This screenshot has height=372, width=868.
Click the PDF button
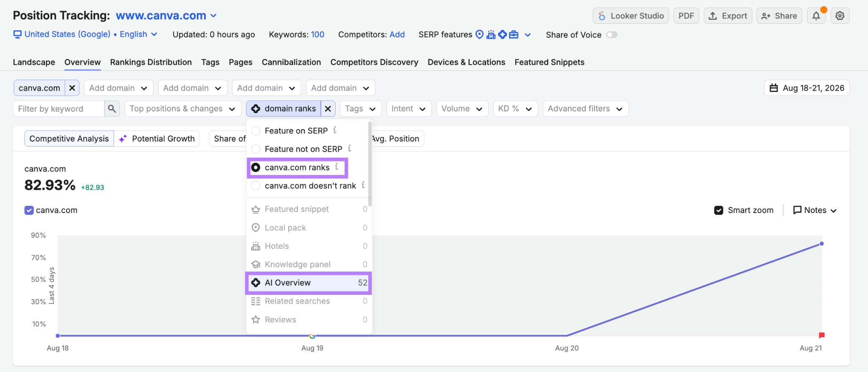686,16
